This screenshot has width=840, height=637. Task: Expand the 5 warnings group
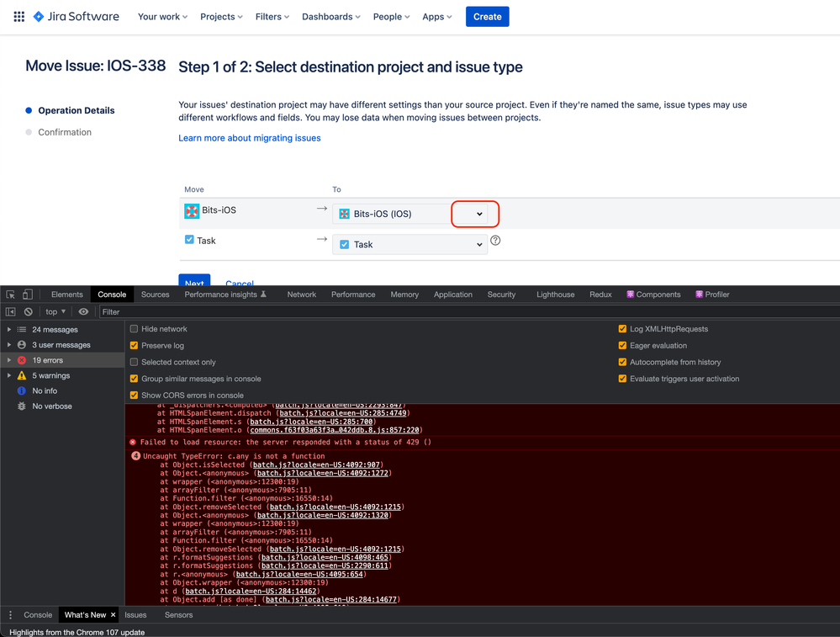pyautogui.click(x=9, y=375)
